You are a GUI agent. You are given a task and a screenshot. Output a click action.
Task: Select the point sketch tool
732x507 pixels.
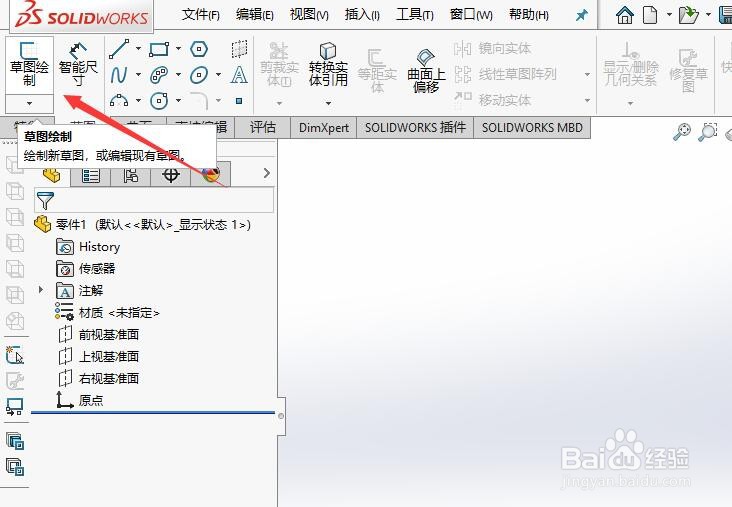239,101
